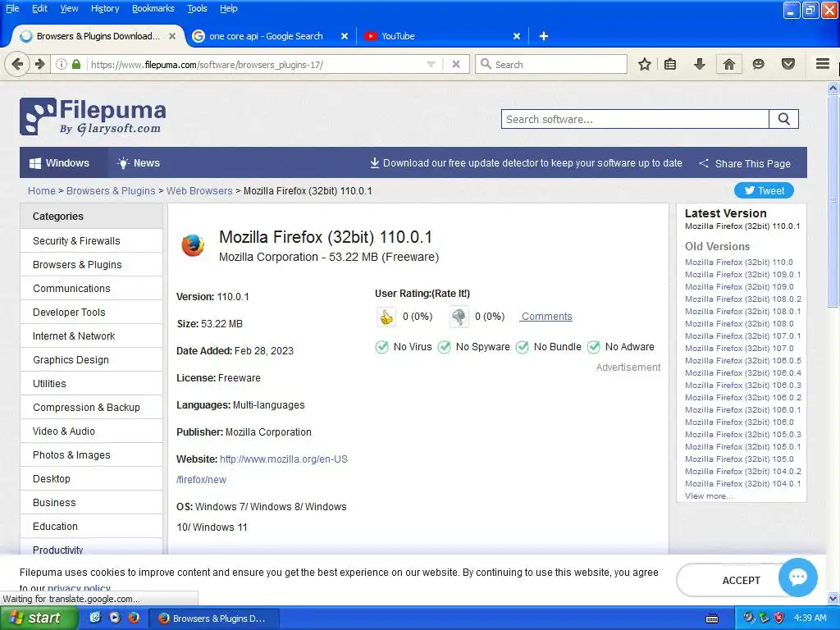Bookmark this page with the star icon

point(645,64)
